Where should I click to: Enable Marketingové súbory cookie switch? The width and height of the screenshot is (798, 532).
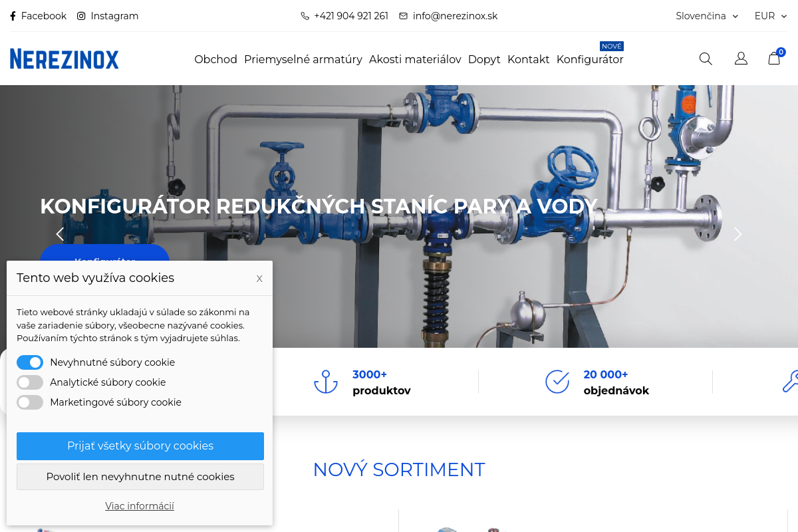[30, 402]
